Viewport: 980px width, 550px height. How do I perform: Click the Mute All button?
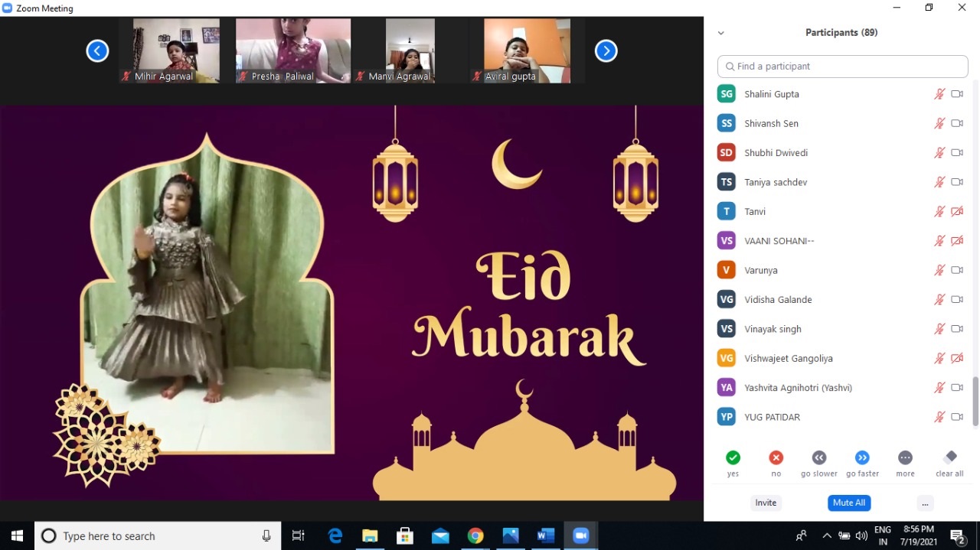849,503
